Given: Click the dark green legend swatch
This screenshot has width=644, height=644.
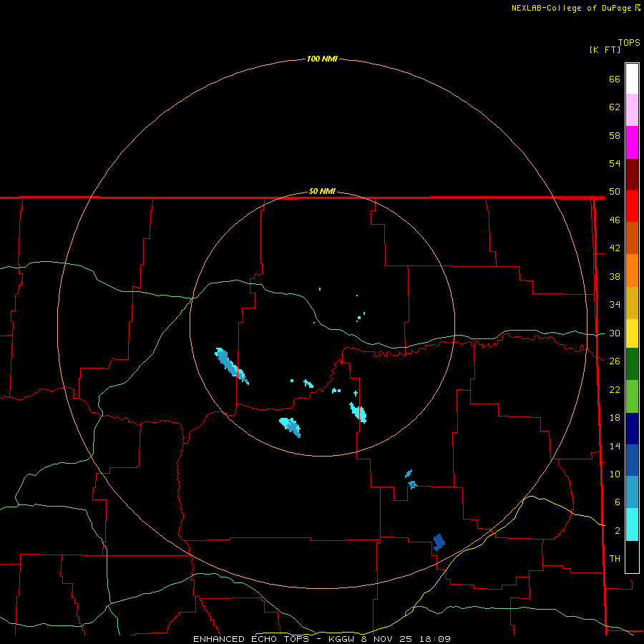Looking at the screenshot, I should point(632,364).
